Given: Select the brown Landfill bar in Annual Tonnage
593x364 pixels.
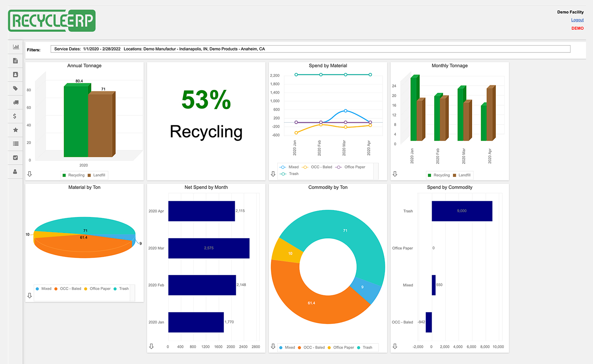Looking at the screenshot, I should [100, 125].
